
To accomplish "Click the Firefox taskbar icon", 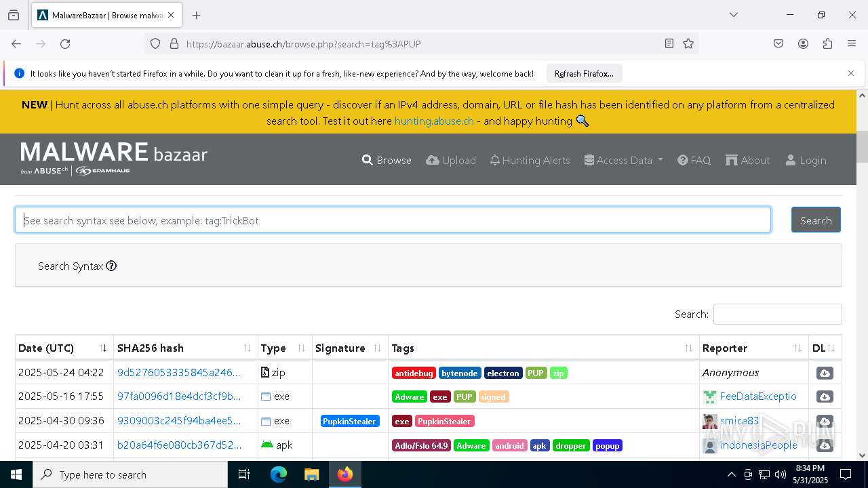I will point(345,474).
